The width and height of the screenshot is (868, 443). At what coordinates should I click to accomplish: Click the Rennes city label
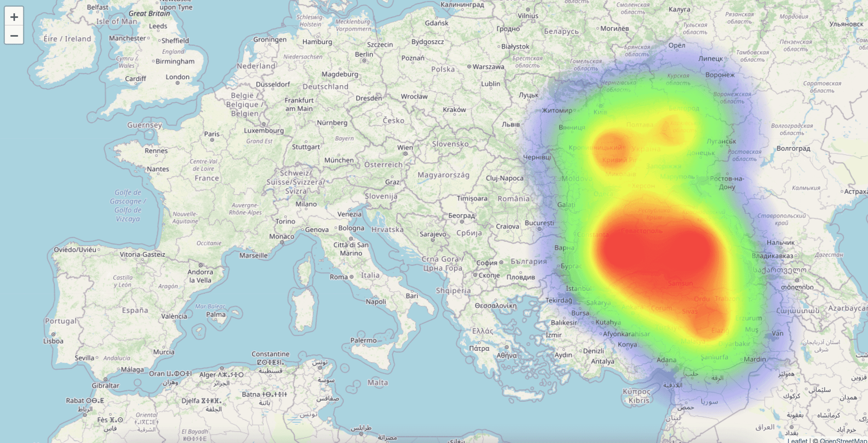click(x=156, y=151)
